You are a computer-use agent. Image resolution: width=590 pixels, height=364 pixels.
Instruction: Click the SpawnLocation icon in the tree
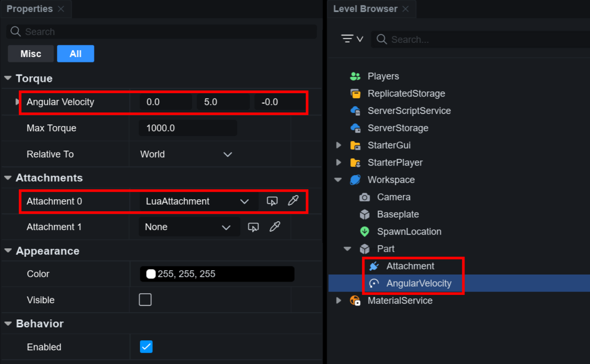pyautogui.click(x=365, y=232)
